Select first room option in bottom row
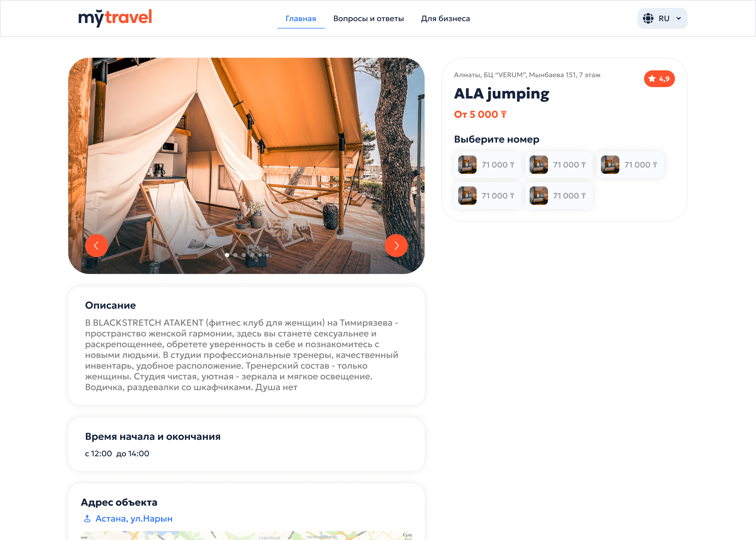Viewport: 756px width, 540px height. [487, 196]
